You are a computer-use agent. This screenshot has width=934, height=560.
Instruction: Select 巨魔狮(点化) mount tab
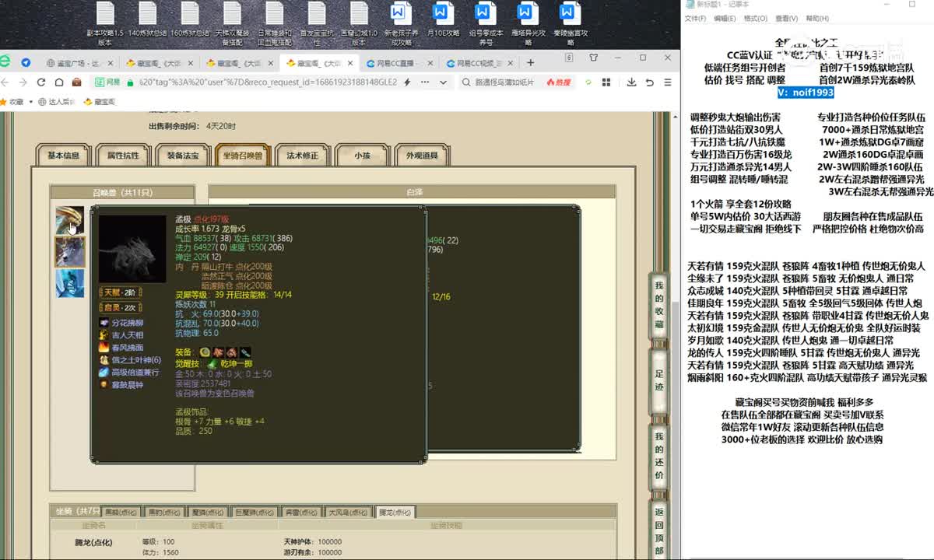coord(255,512)
